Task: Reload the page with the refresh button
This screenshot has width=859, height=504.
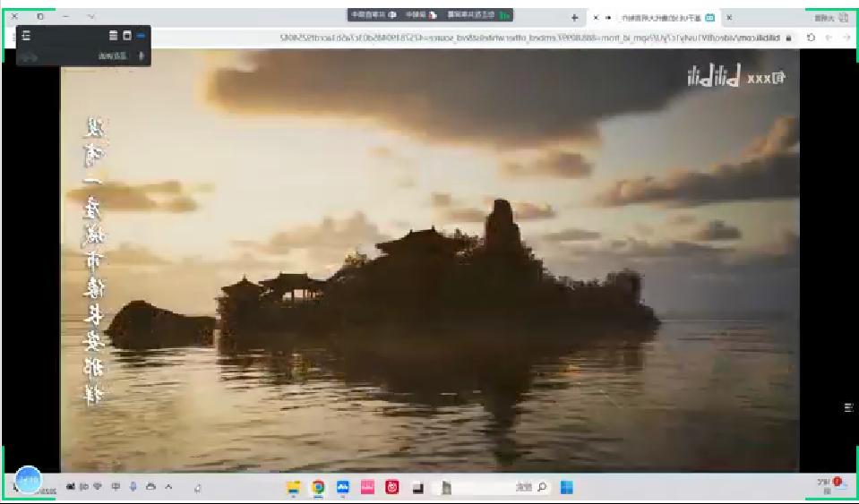Action: pyautogui.click(x=810, y=38)
